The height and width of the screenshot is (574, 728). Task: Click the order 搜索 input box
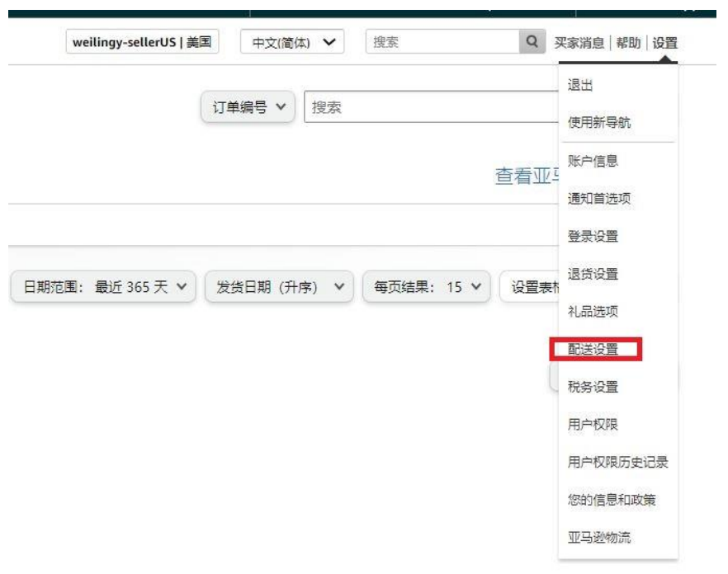429,107
